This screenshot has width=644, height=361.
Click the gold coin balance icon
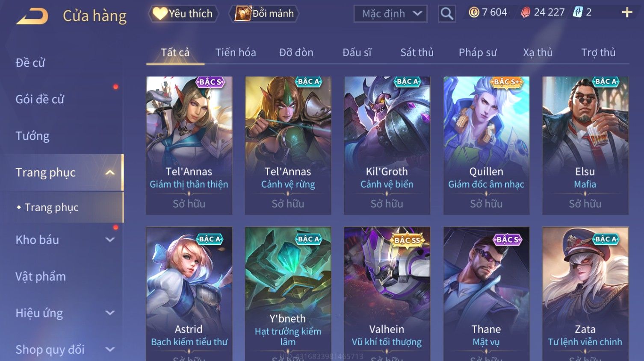474,12
